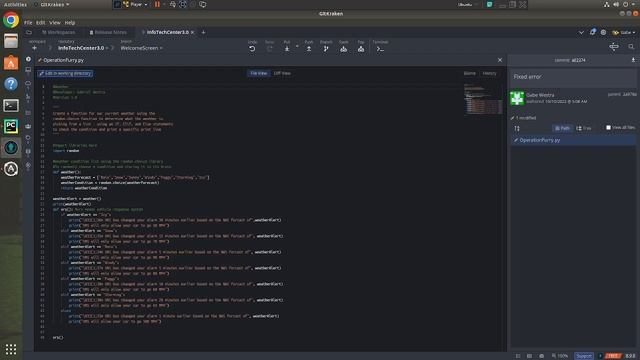Select OperationFurry.py in commit file list
640x360 pixels.
click(x=573, y=140)
